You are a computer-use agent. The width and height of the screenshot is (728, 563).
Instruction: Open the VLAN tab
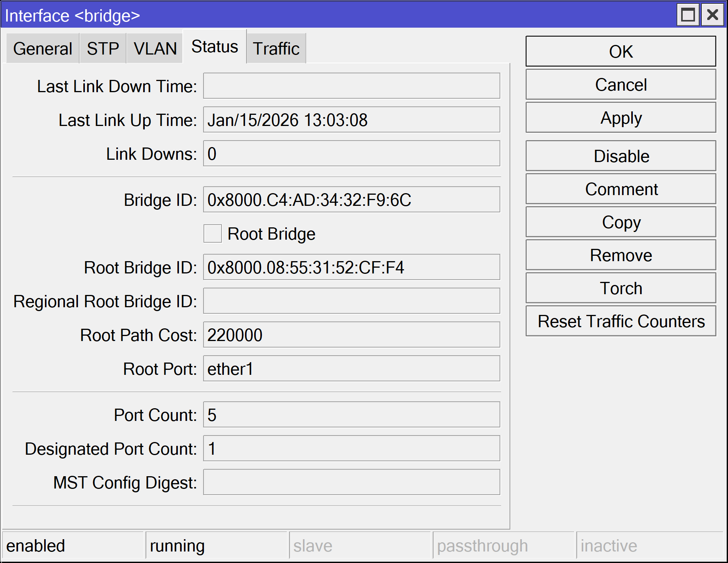[x=154, y=48]
